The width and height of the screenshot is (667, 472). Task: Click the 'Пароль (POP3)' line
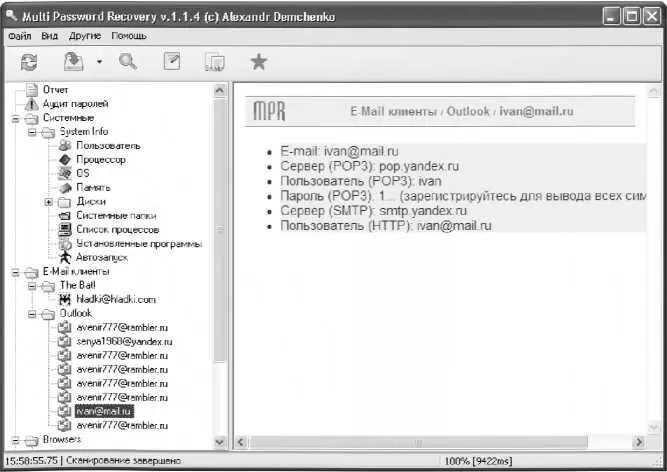point(463,196)
